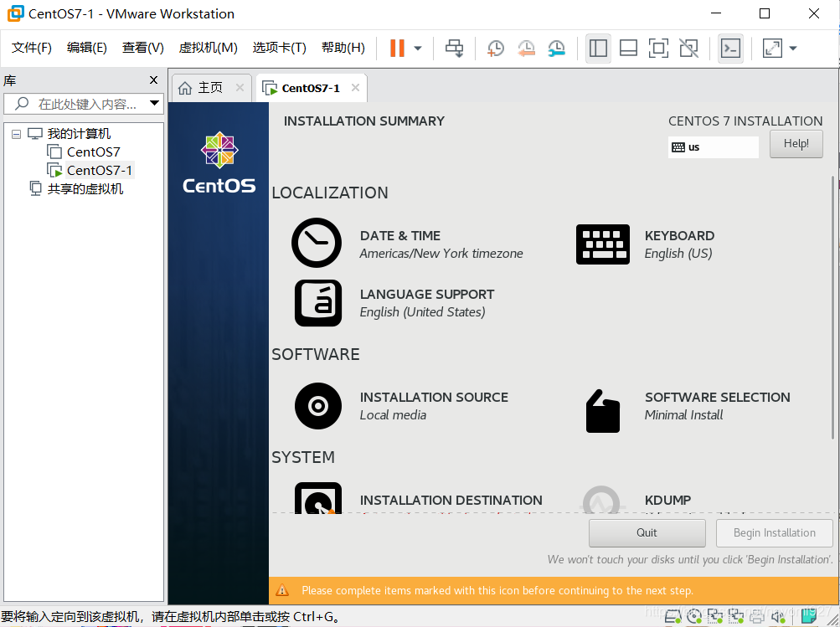The image size is (840, 627).
Task: Collapse the 我的计算机 tree node
Action: click(16, 134)
